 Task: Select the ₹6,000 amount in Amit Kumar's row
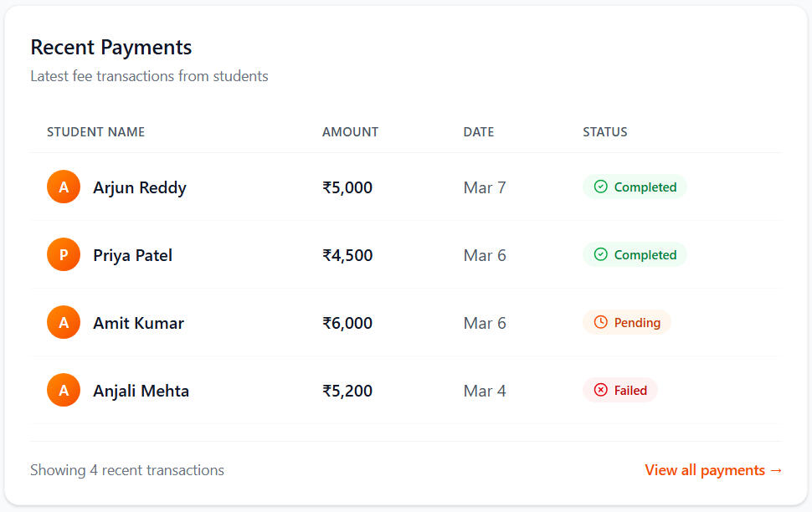347,323
